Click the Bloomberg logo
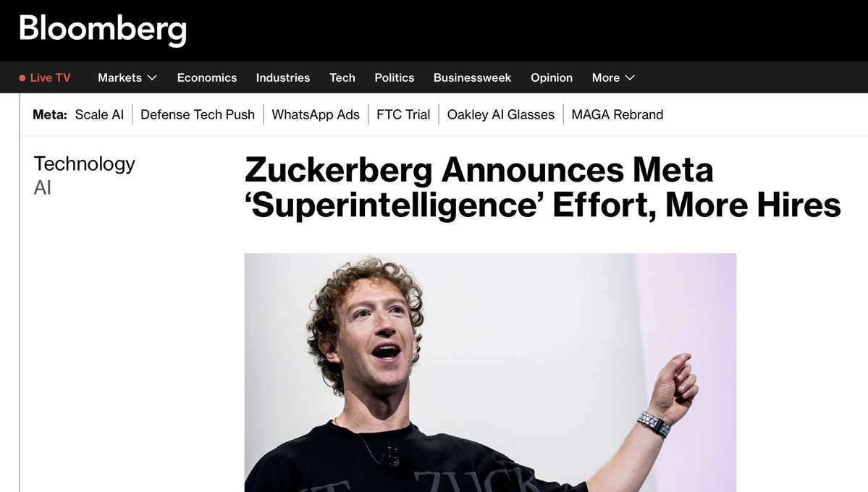 click(x=101, y=30)
